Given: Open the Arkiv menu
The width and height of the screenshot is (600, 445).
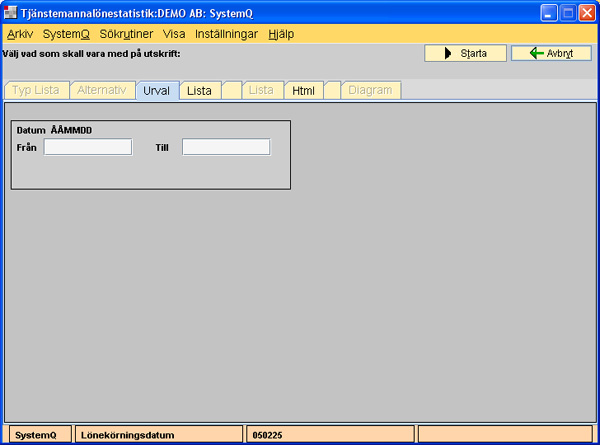Looking at the screenshot, I should (20, 33).
